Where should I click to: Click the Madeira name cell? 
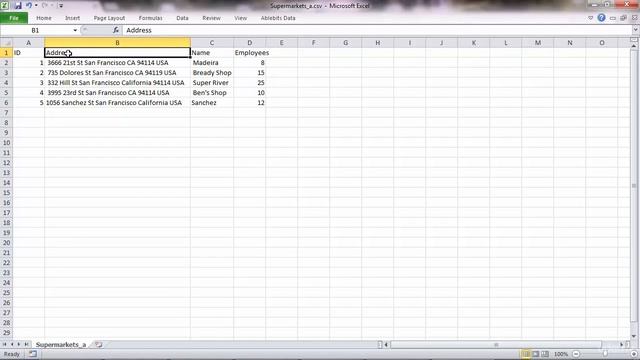(x=212, y=62)
